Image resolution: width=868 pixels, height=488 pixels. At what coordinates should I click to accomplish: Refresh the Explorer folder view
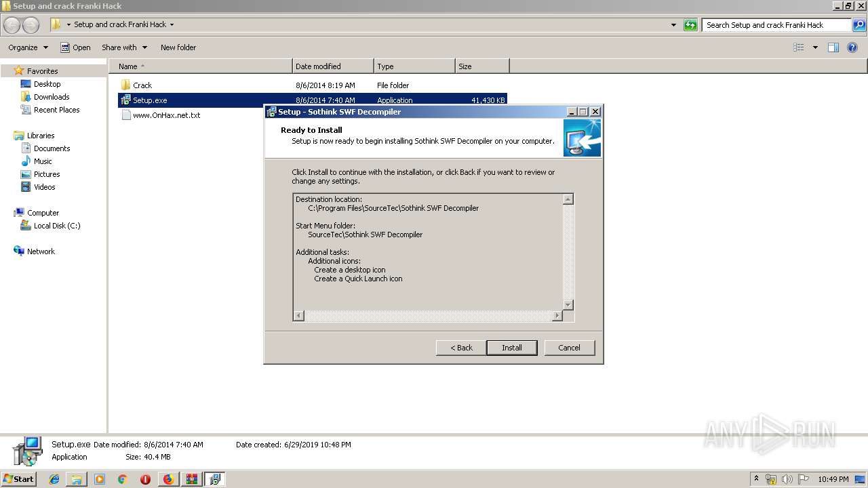pyautogui.click(x=690, y=25)
